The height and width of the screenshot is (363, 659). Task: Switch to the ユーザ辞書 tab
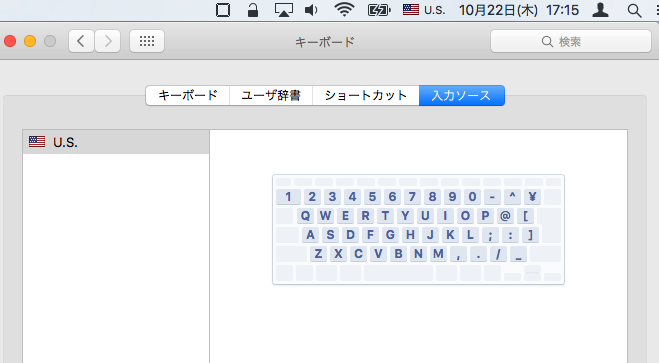pyautogui.click(x=271, y=95)
